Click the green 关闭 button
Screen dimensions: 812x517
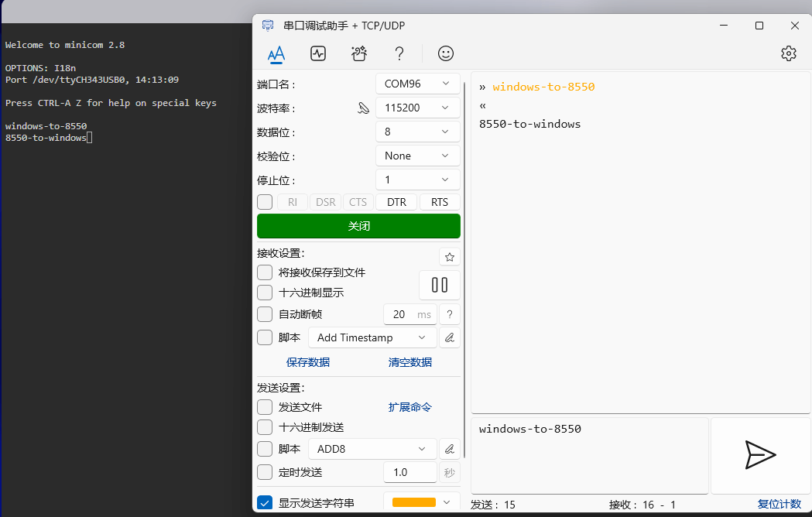tap(358, 226)
